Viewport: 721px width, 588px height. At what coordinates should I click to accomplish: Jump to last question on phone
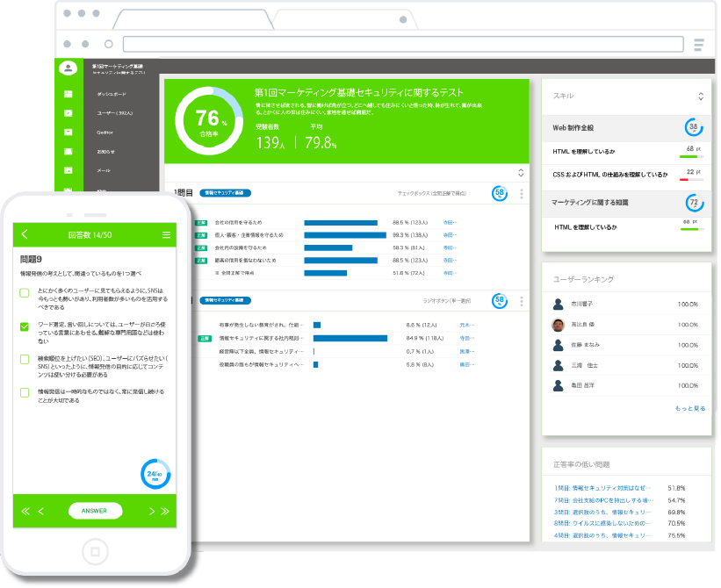165,512
